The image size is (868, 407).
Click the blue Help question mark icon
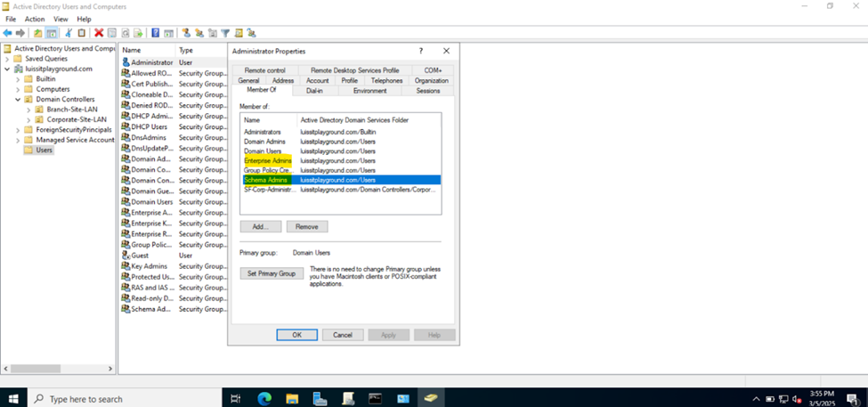[x=156, y=33]
